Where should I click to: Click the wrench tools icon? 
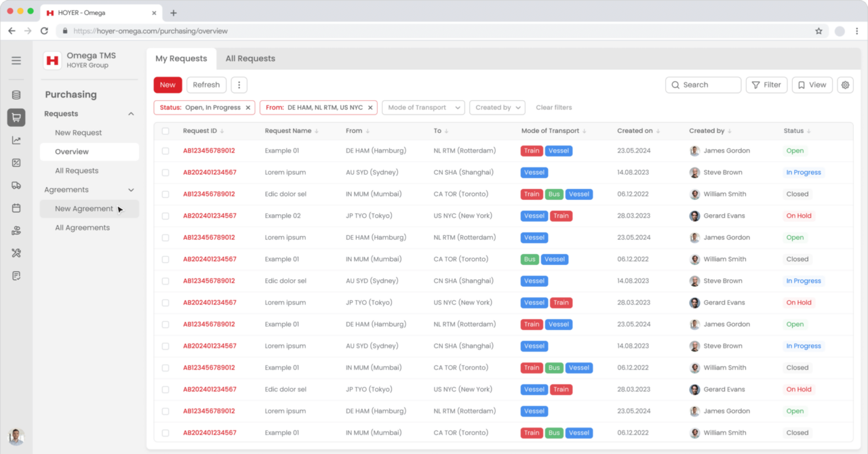[16, 253]
